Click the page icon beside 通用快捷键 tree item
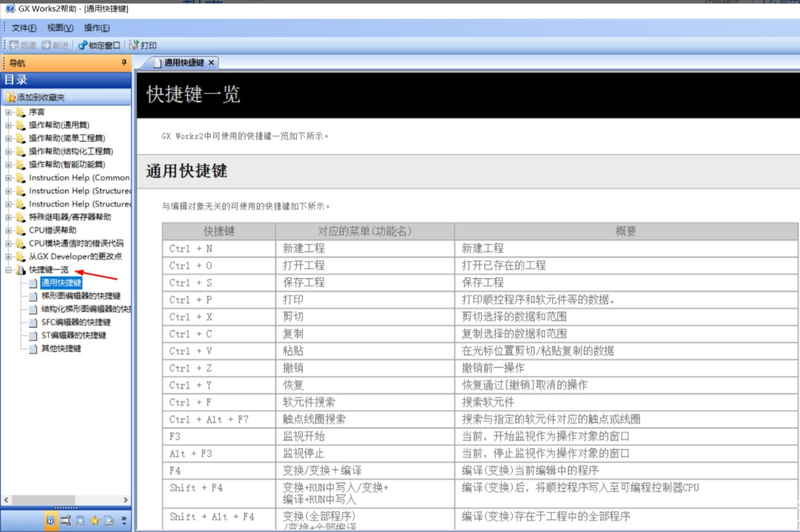The height and width of the screenshot is (532, 800). click(x=33, y=283)
